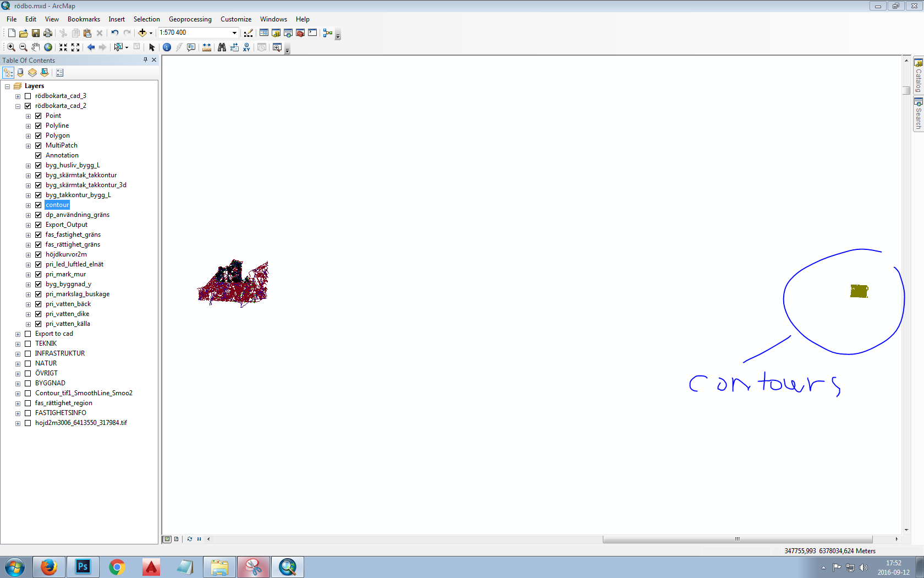Enable the TEKNIK group layer

(28, 344)
